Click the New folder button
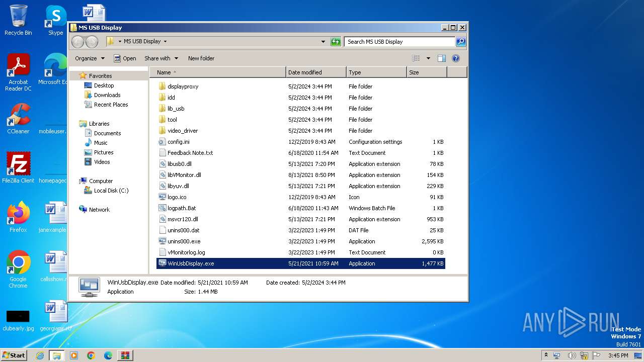 [201, 58]
